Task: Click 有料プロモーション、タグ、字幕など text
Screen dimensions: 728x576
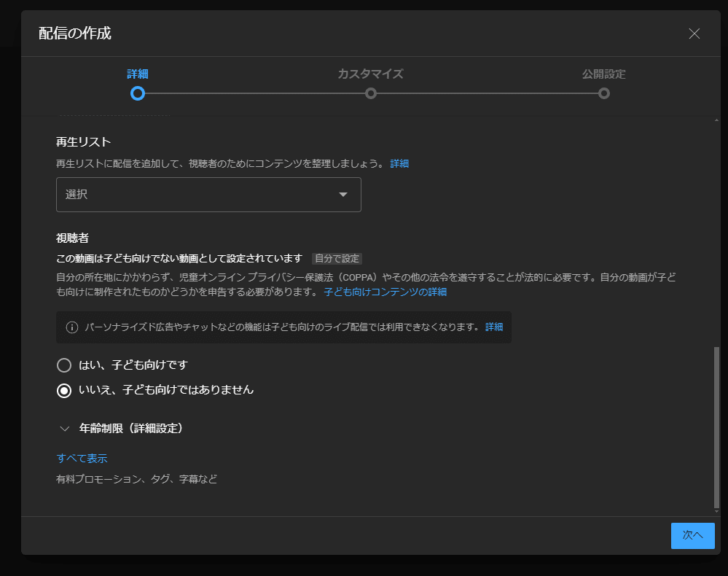Action: click(136, 479)
